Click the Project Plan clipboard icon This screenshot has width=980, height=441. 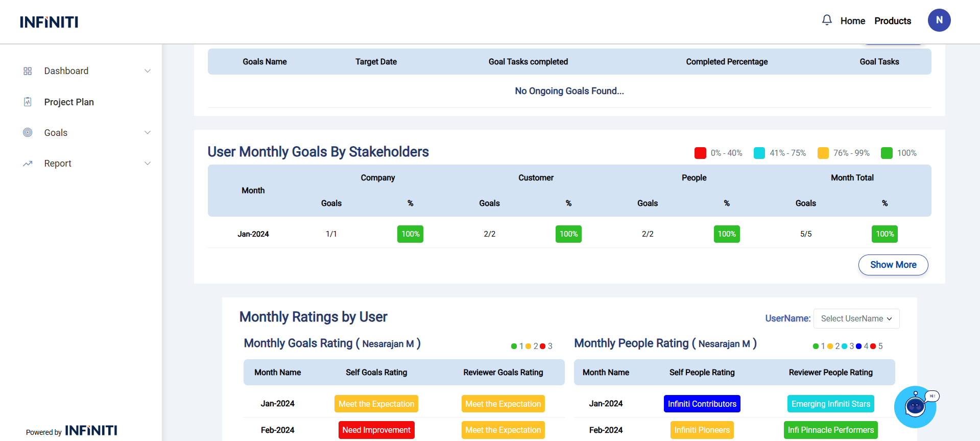tap(28, 102)
